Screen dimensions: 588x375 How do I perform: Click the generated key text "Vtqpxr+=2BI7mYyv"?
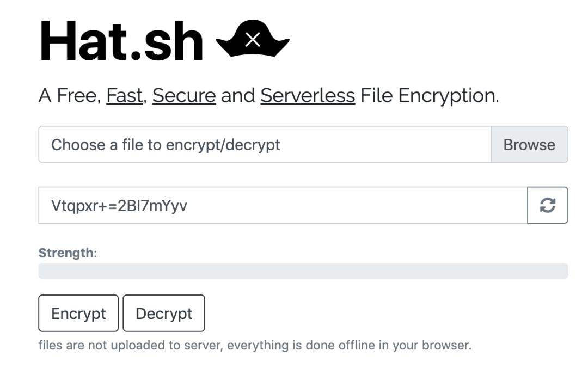click(119, 205)
